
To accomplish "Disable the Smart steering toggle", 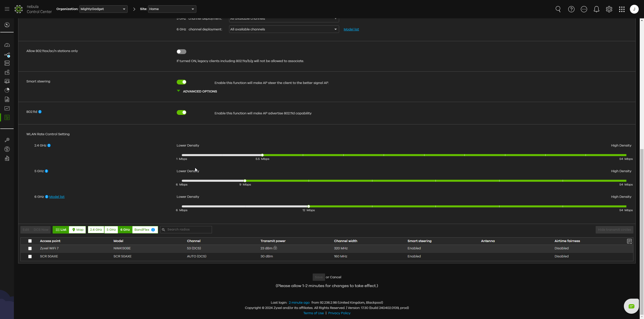I will [181, 82].
